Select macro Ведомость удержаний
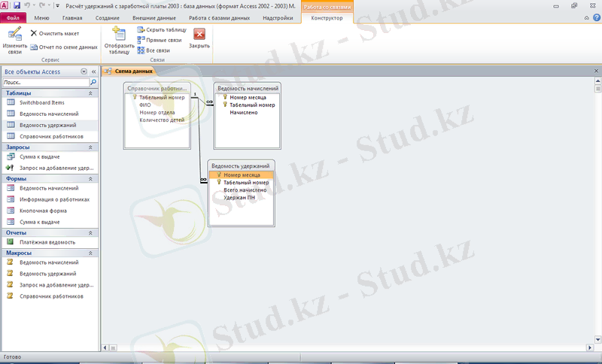 pyautogui.click(x=50, y=274)
